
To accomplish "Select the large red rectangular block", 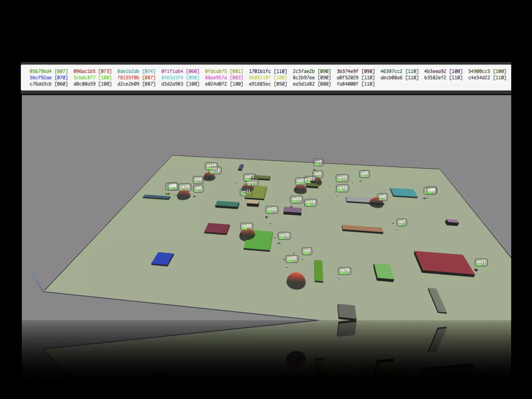I will pyautogui.click(x=444, y=262).
